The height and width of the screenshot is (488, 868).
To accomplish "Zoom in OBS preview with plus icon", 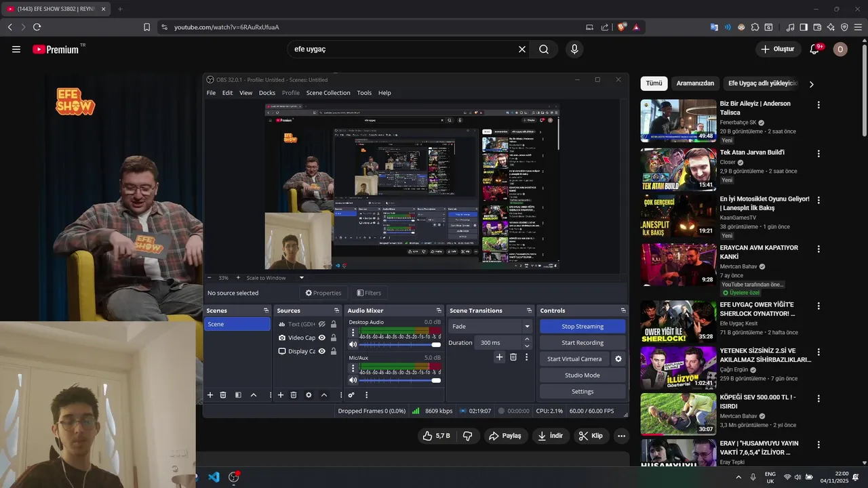I will click(x=237, y=278).
